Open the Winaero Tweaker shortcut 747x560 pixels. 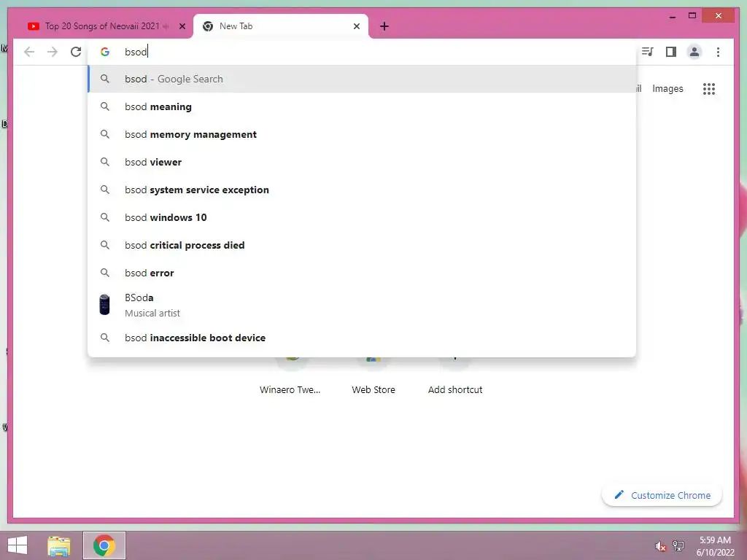click(290, 376)
